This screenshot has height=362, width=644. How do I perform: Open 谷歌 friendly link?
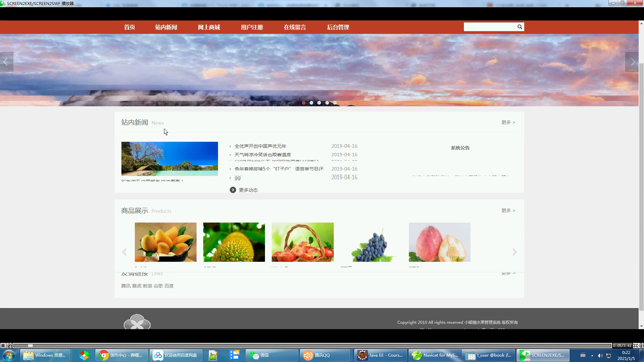tap(158, 286)
